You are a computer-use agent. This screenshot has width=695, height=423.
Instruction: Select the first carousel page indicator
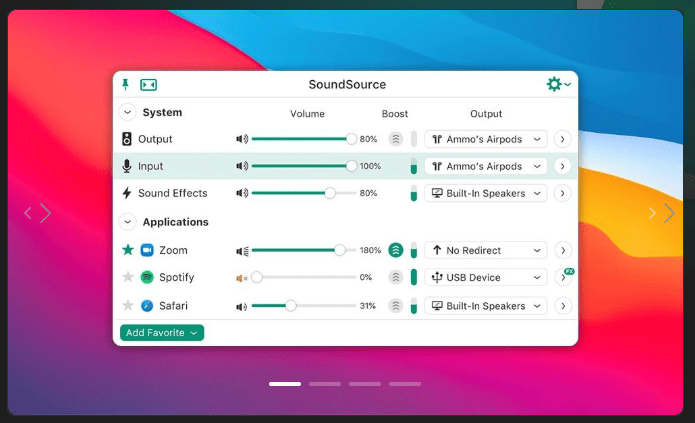tap(285, 384)
